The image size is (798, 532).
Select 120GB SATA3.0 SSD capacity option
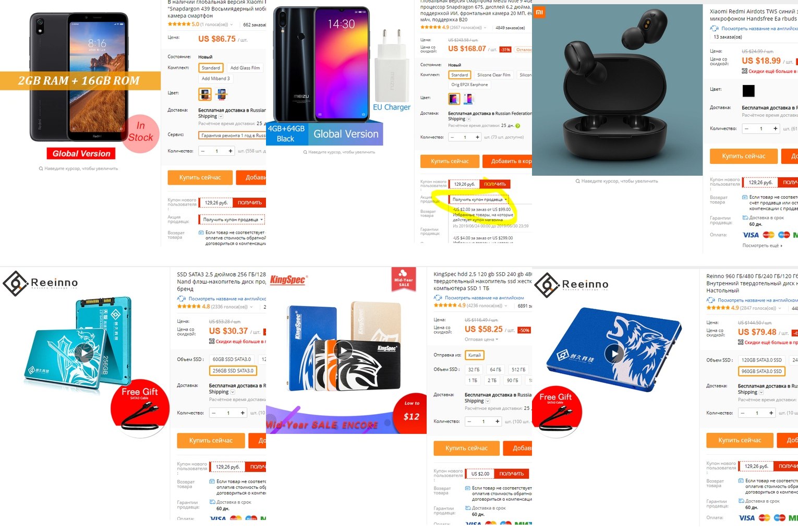pos(761,360)
